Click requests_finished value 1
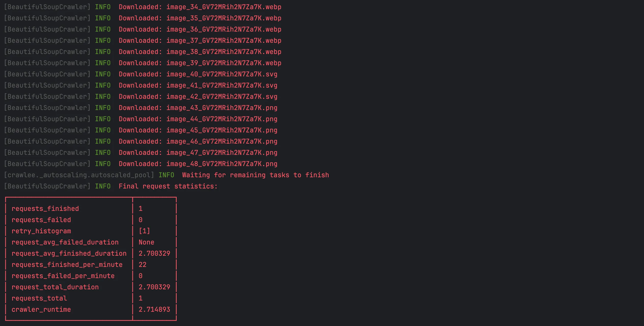 [141, 209]
